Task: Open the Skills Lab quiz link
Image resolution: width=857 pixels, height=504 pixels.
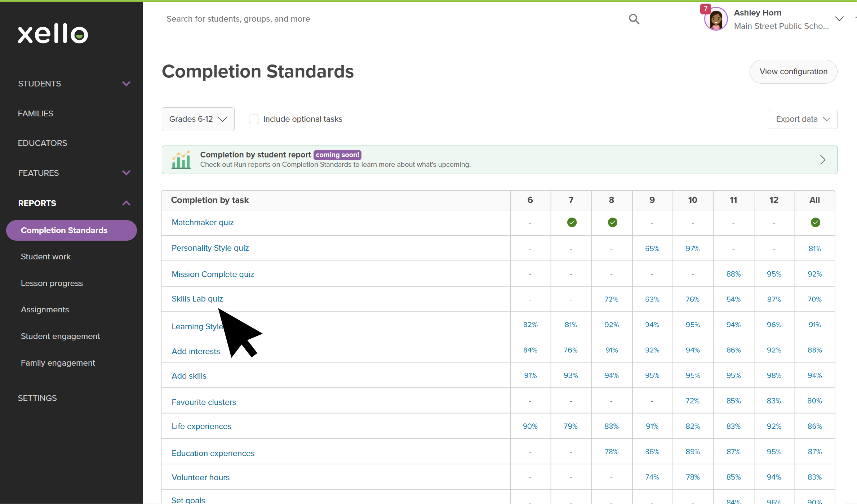Action: (197, 299)
